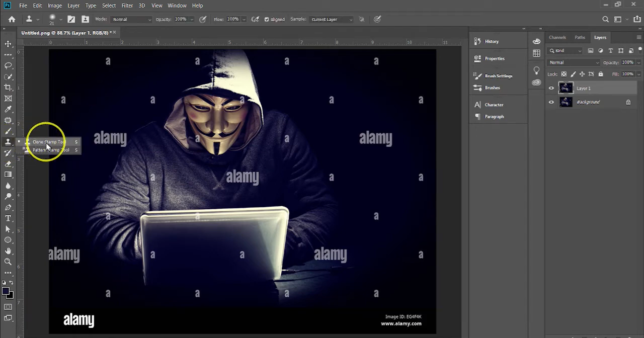
Task: Select the Frame tool
Action: [8, 99]
